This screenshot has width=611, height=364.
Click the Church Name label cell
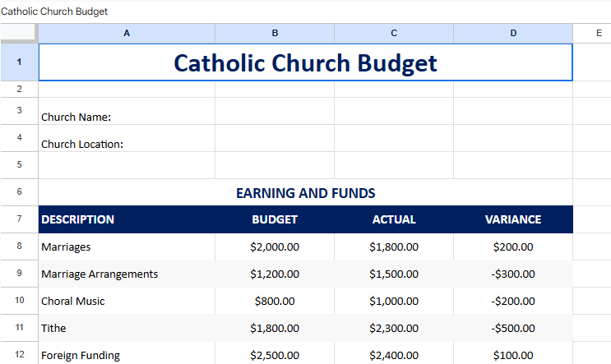coord(127,117)
